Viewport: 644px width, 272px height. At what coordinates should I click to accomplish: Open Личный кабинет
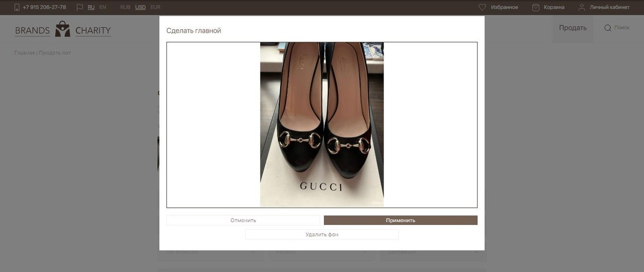click(x=609, y=7)
